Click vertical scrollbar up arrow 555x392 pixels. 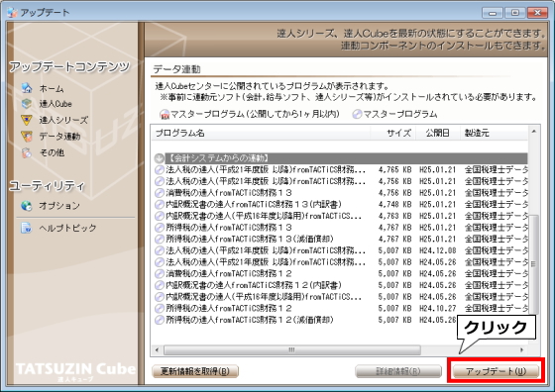click(534, 132)
